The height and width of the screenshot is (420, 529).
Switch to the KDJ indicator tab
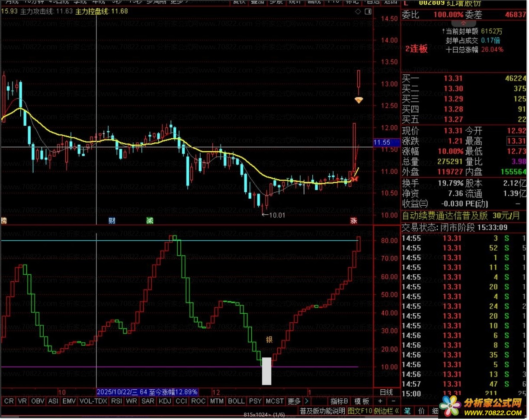165,401
